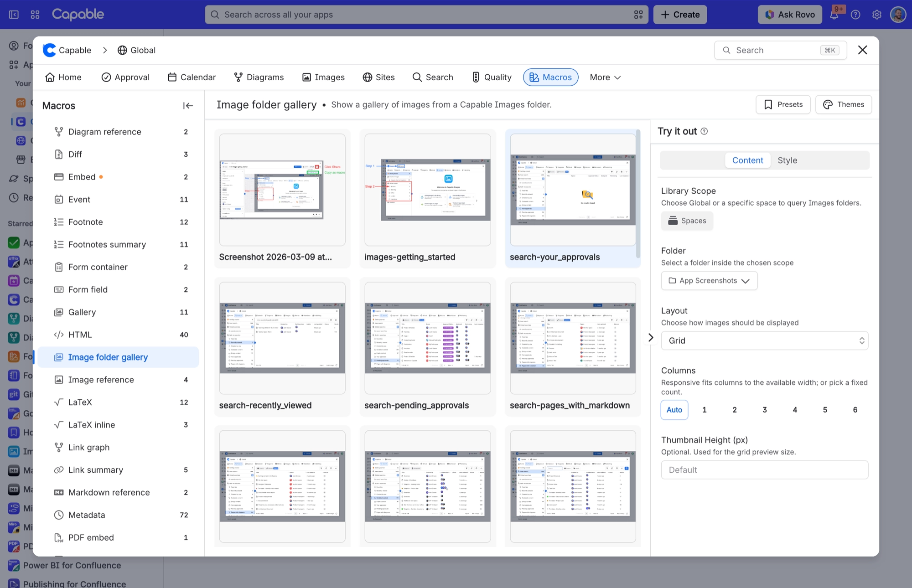The width and height of the screenshot is (912, 588).
Task: Click the Thumbnail Height input field
Action: (764, 470)
